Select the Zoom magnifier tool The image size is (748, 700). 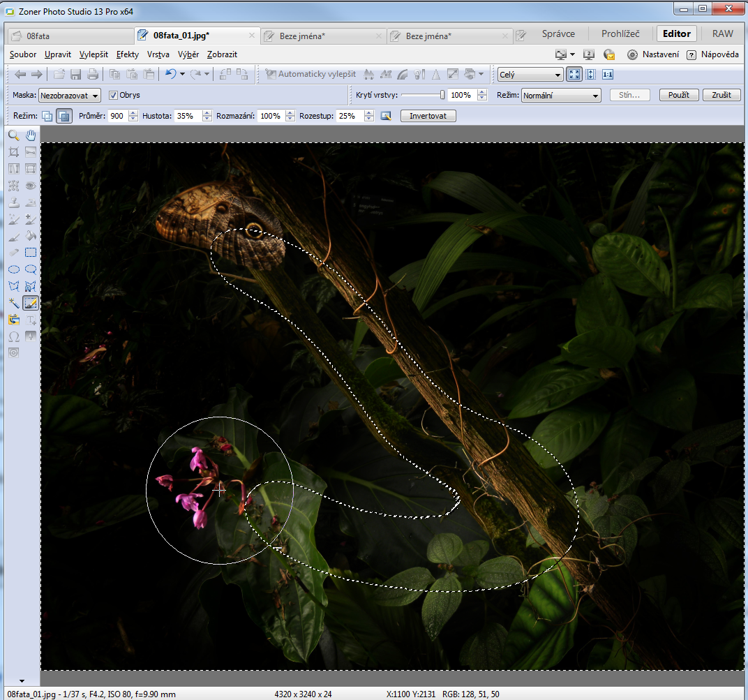13,135
